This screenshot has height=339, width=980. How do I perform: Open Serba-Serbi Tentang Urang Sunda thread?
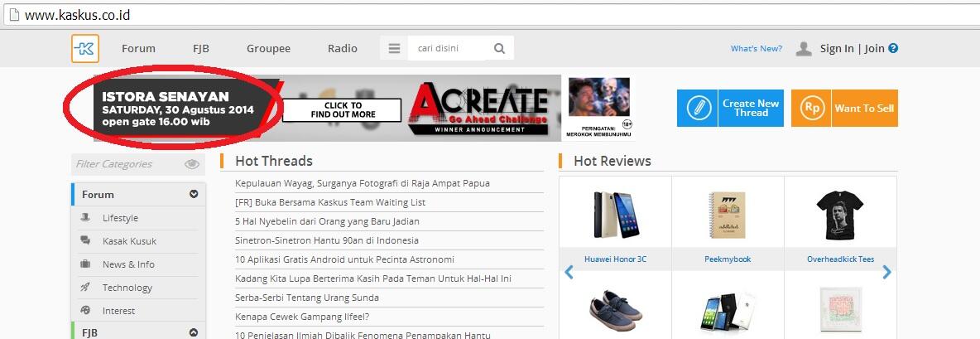307,297
